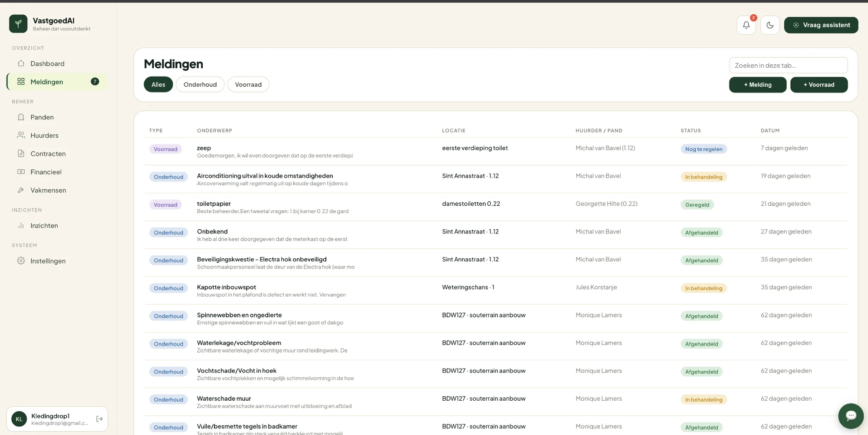Click the VastgoedAI leaf logo icon

pyautogui.click(x=18, y=24)
